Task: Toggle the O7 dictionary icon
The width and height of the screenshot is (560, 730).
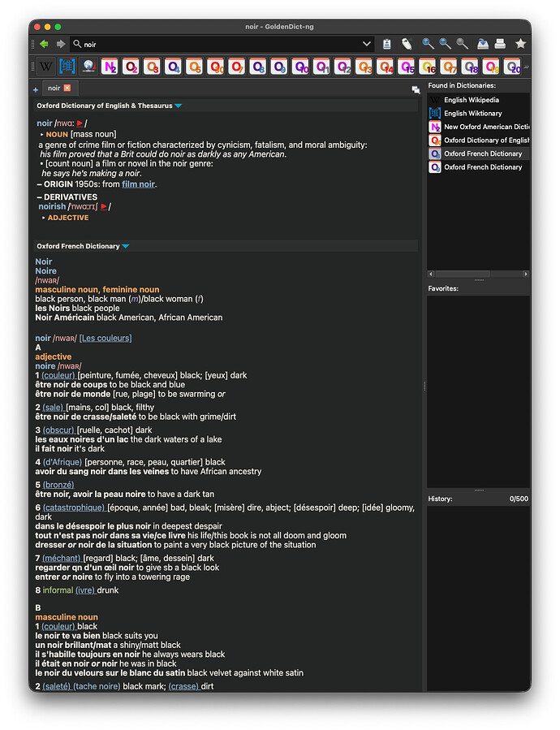Action: 236,67
